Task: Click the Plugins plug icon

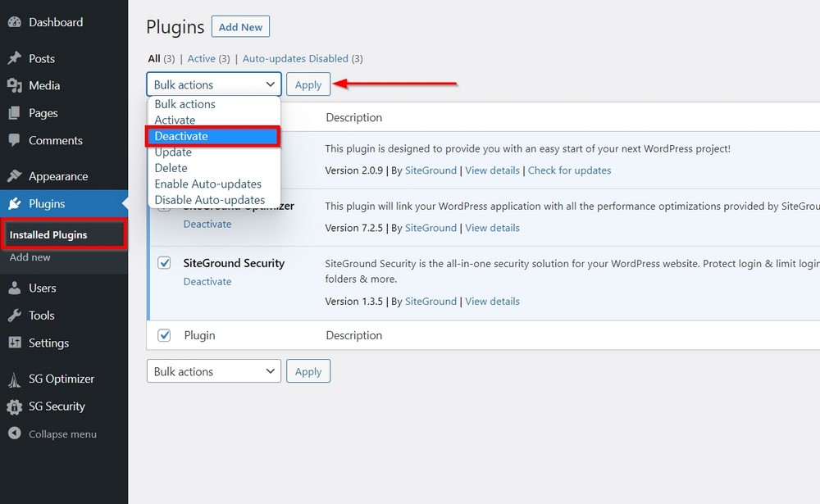Action: click(15, 203)
